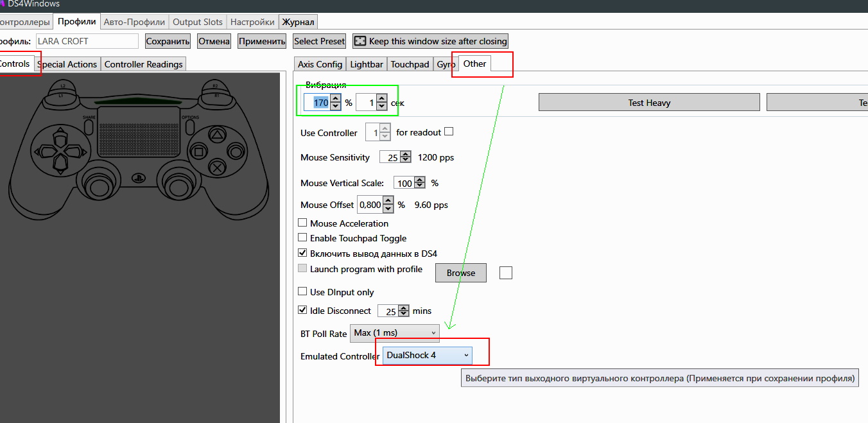The height and width of the screenshot is (423, 868).
Task: Increase Mouse Sensitivity value
Action: 405,154
